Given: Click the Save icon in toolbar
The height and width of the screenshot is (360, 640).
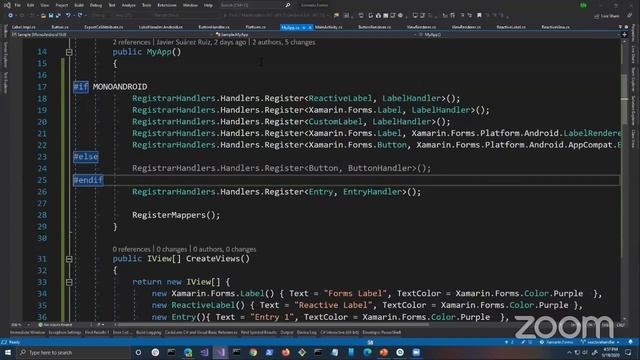Looking at the screenshot, I should 51,16.
